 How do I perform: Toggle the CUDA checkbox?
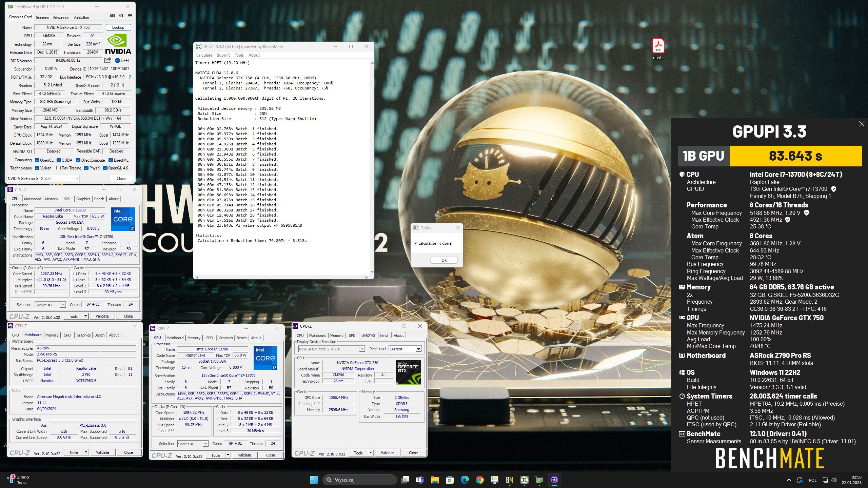(59, 160)
